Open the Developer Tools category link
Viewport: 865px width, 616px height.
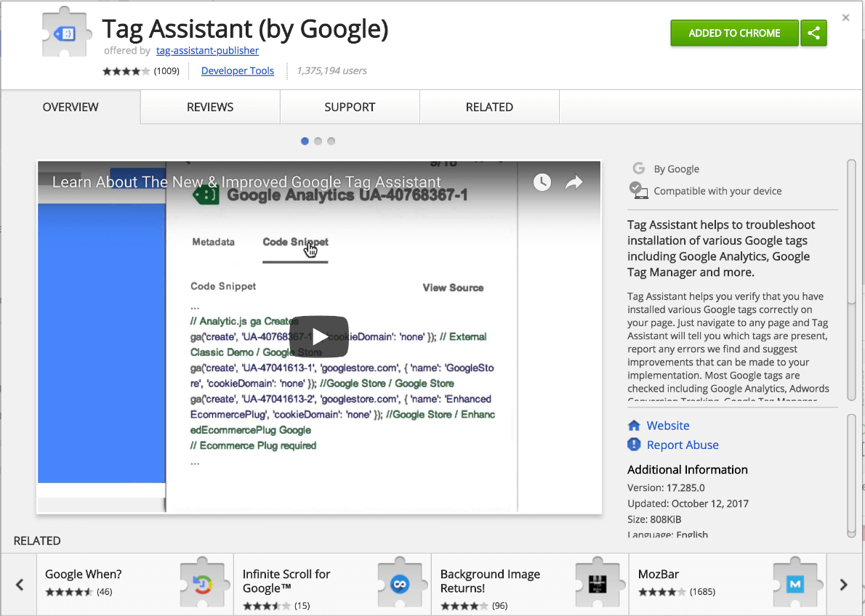tap(237, 70)
